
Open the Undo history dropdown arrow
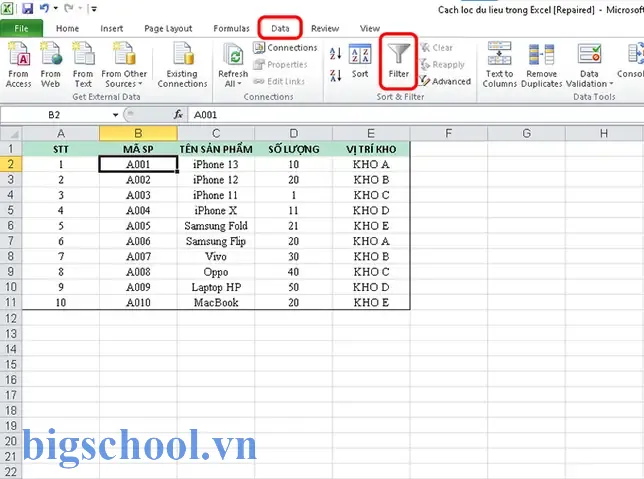click(55, 8)
